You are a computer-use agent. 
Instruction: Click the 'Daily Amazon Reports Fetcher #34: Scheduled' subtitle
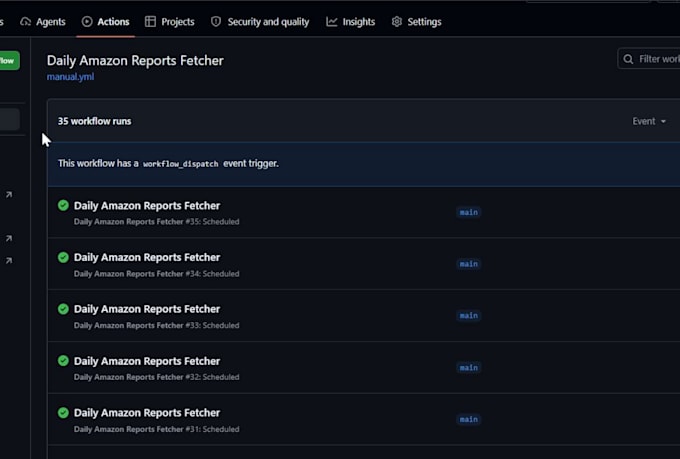pos(157,274)
